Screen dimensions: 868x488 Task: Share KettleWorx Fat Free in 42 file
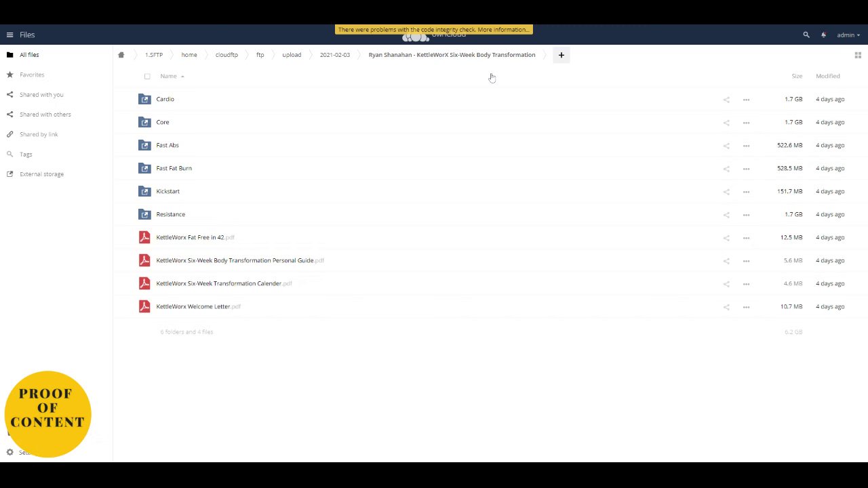[726, 238]
